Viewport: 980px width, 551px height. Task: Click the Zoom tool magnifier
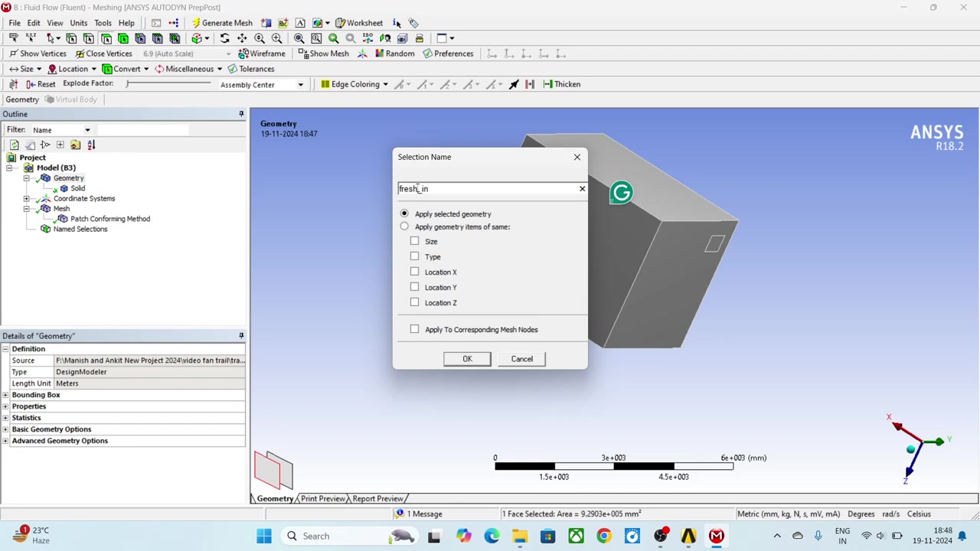click(x=260, y=38)
